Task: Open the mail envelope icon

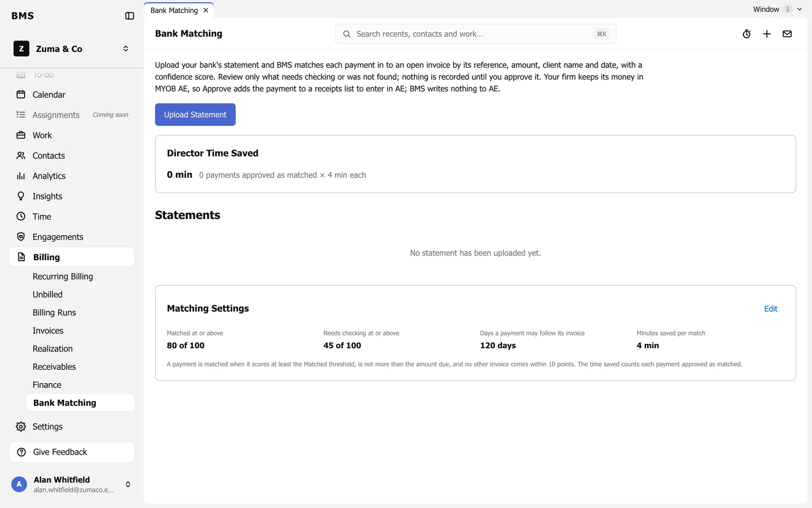Action: point(787,34)
